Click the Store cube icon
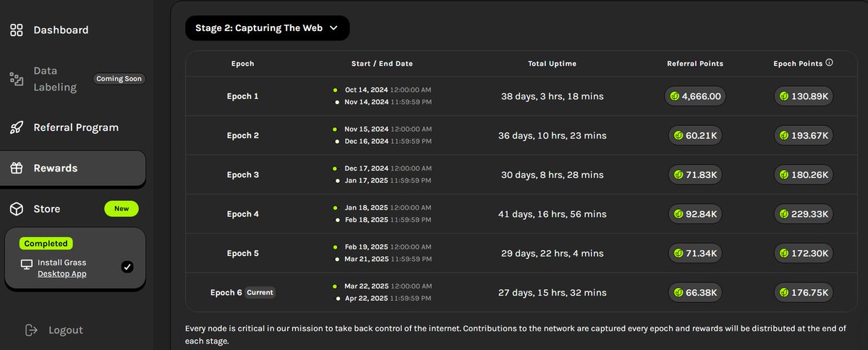Screen dimensions: 868x350 pyautogui.click(x=16, y=208)
